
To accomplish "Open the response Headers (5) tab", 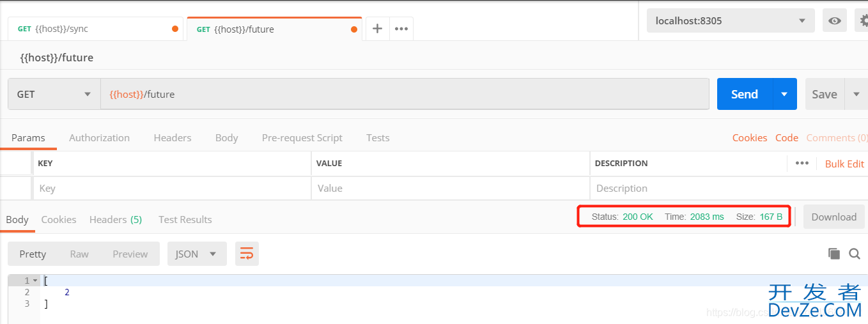I will pyautogui.click(x=116, y=219).
